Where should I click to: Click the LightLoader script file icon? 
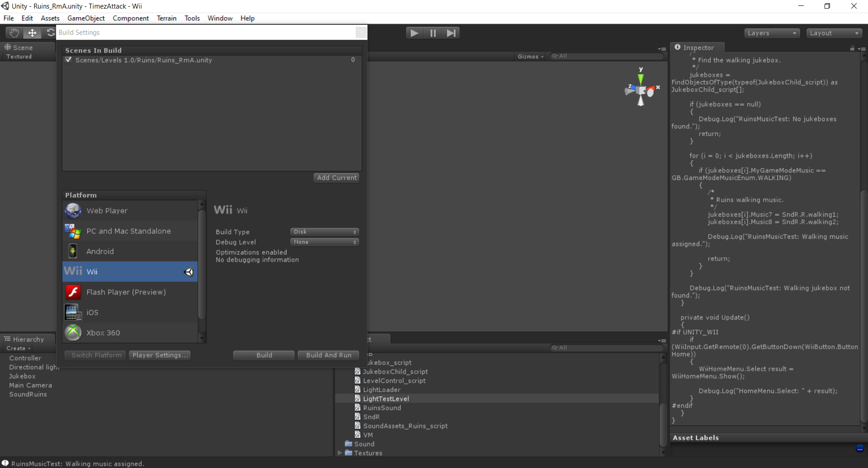pos(358,389)
